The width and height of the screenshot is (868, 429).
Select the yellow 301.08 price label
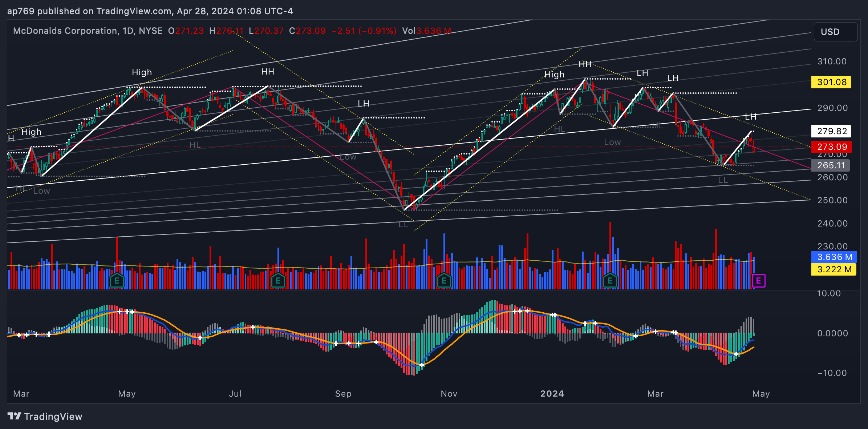[x=831, y=82]
